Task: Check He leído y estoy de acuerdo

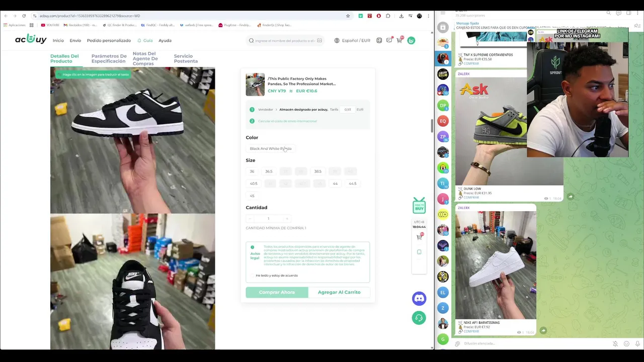Action: pyautogui.click(x=253, y=276)
